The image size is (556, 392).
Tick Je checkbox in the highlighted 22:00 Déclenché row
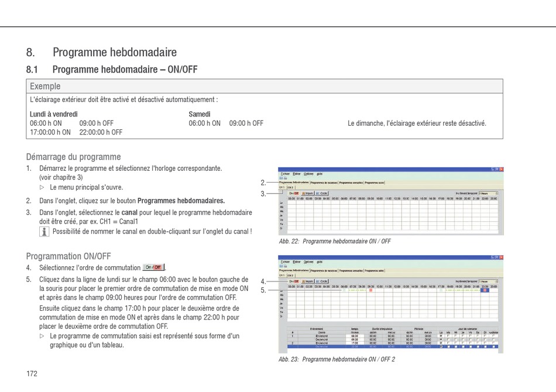point(463,346)
